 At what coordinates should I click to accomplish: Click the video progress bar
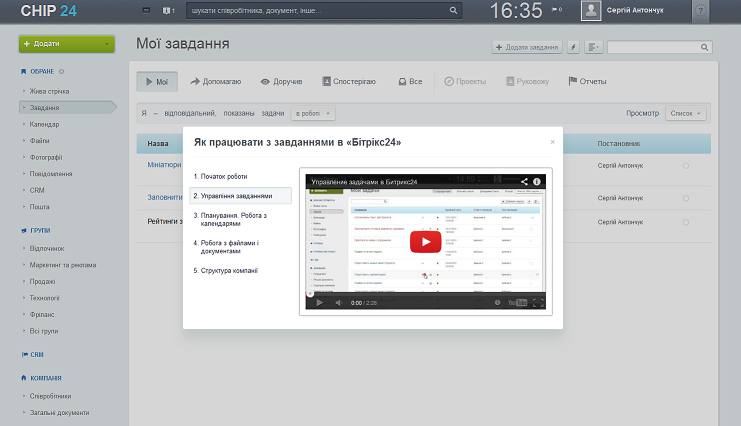(425, 294)
